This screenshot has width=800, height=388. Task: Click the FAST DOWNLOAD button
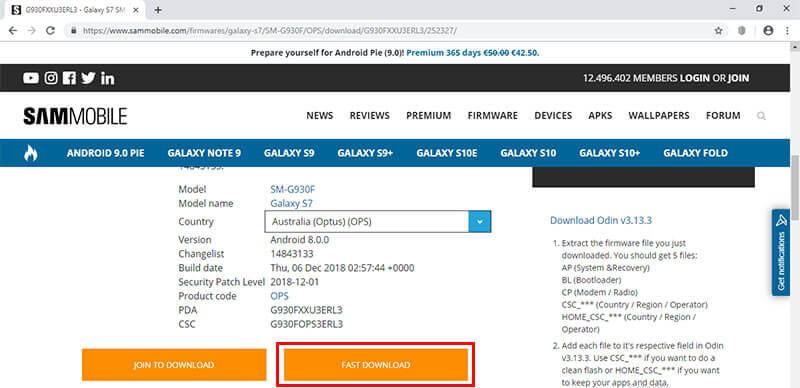click(x=376, y=365)
